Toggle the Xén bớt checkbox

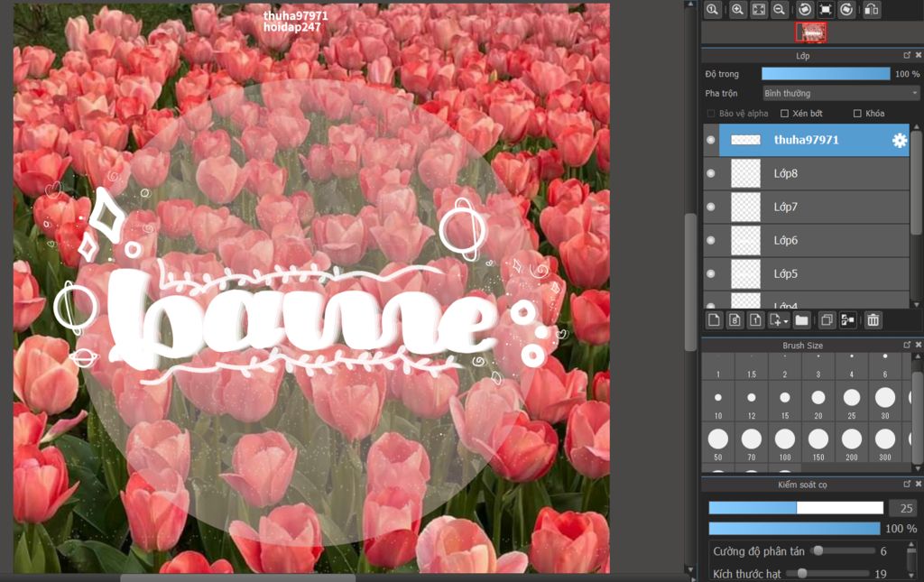click(x=784, y=113)
